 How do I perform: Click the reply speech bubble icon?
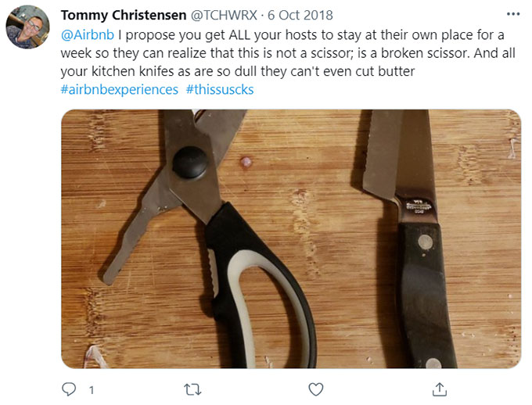[x=69, y=389]
